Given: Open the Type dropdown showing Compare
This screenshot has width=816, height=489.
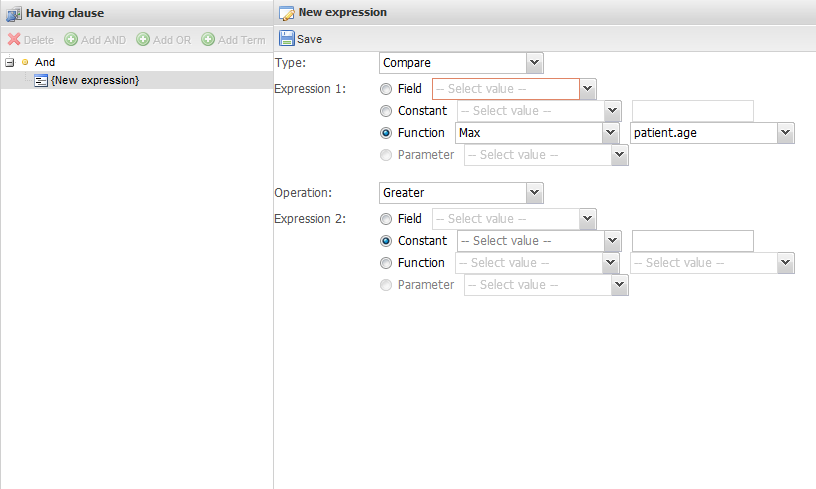Looking at the screenshot, I should coord(461,63).
